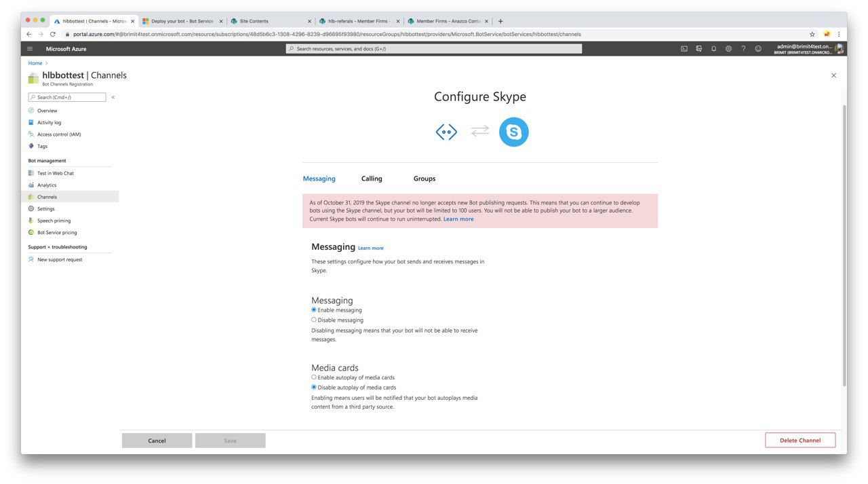Viewport: 868px width, 484px height.
Task: Close the Channels blade with X
Action: (833, 75)
